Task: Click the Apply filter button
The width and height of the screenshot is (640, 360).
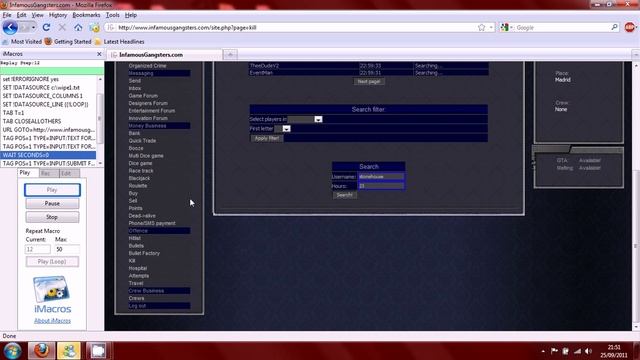Action: click(x=267, y=138)
